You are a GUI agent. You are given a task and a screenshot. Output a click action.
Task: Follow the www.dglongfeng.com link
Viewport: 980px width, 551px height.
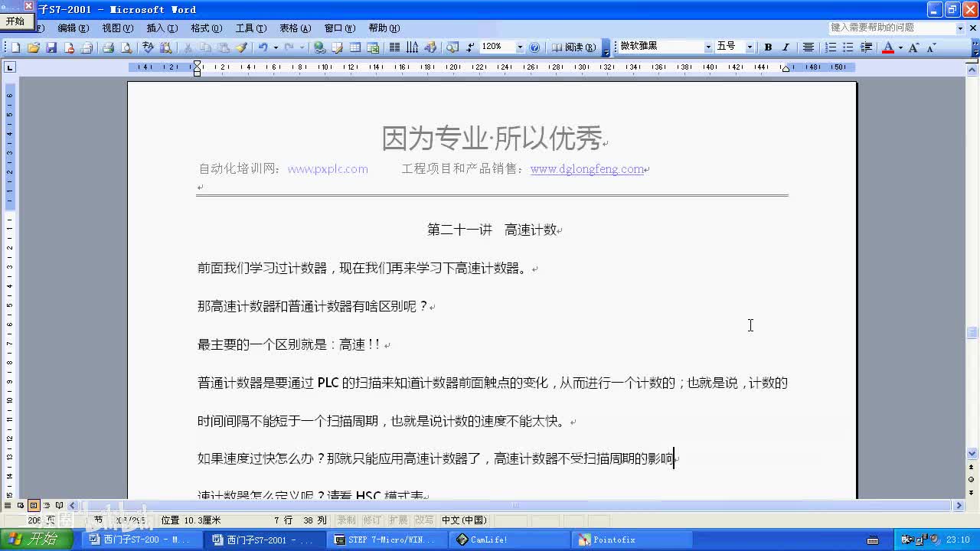tap(587, 169)
